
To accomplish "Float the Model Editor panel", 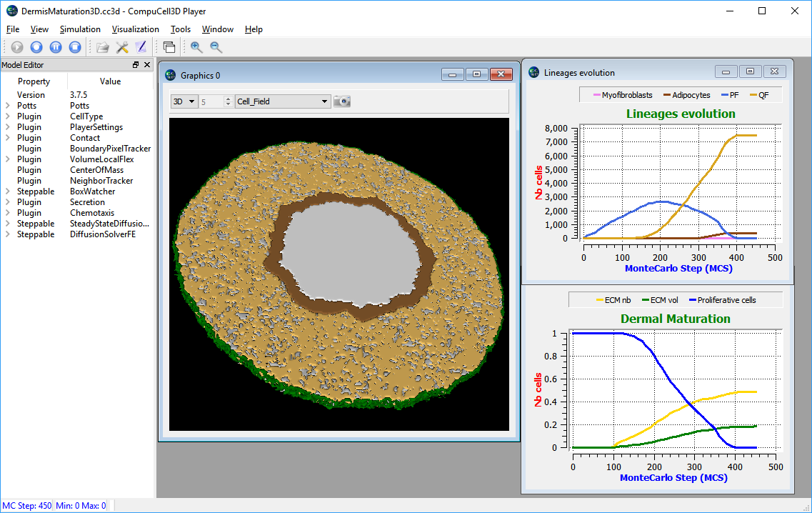I will [136, 65].
